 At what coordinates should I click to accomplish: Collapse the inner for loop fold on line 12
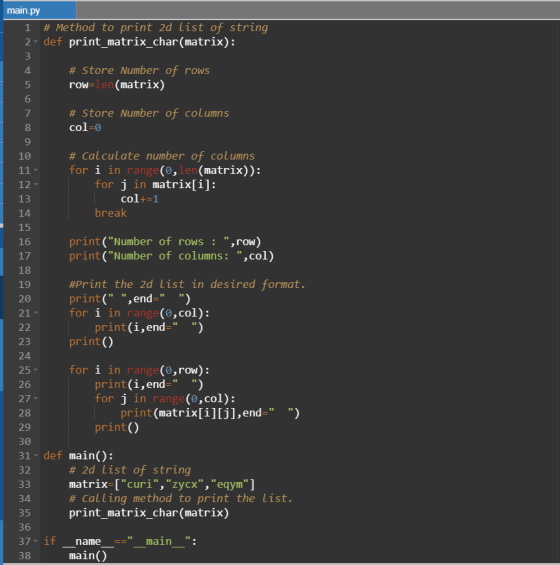pyautogui.click(x=36, y=184)
